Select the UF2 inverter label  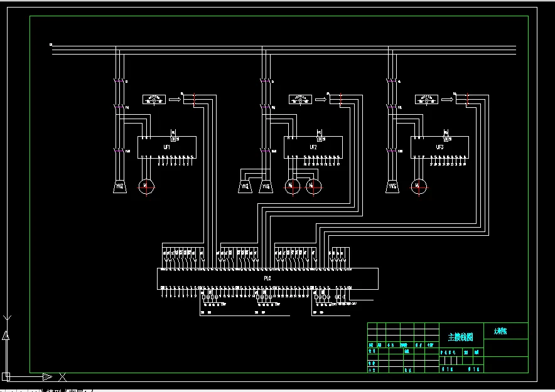(313, 147)
